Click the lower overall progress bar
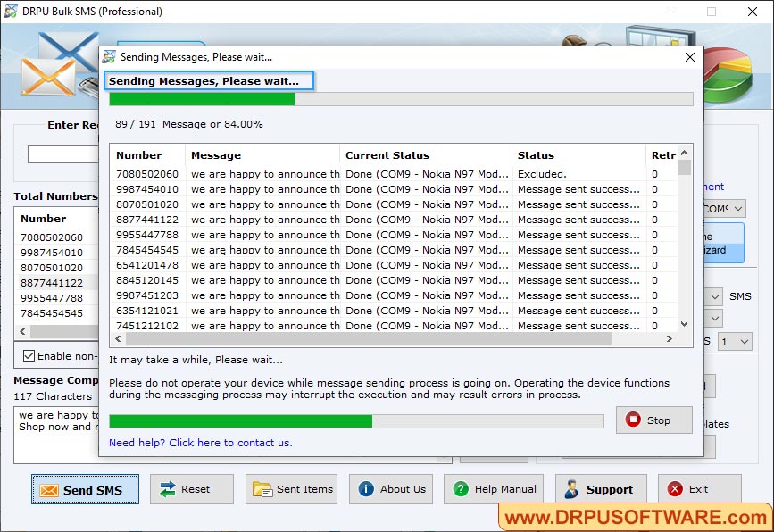Screen dimensions: 774x532 pos(356,421)
